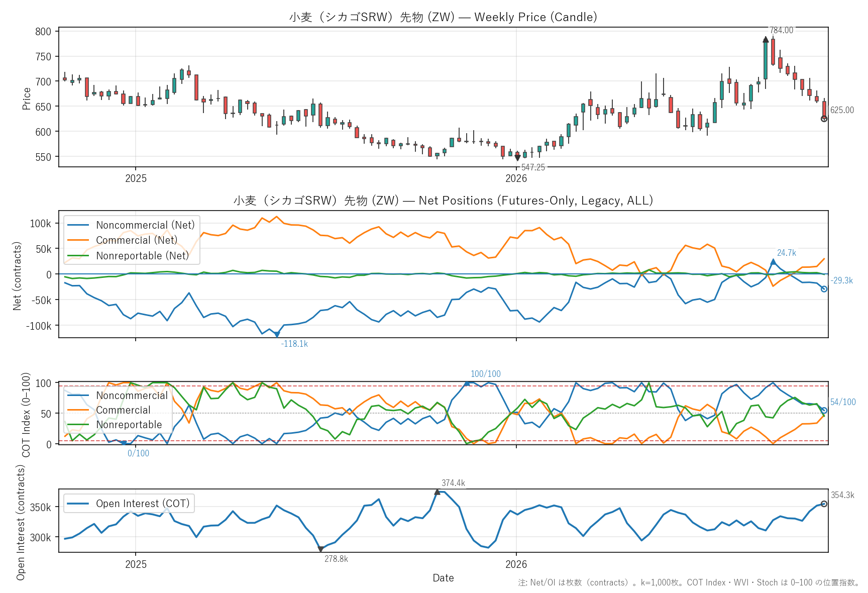The image size is (868, 593).
Task: Click the 374.4k open interest peak label
Action: pos(453,483)
